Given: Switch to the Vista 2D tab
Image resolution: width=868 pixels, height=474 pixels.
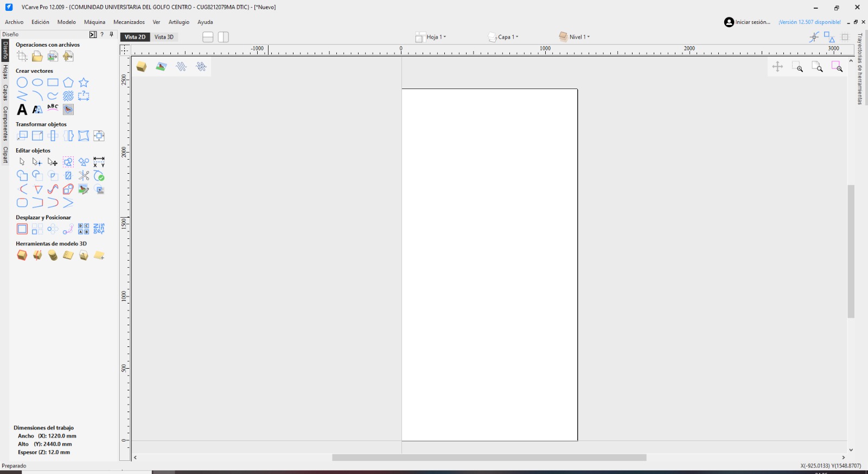Looking at the screenshot, I should click(135, 37).
